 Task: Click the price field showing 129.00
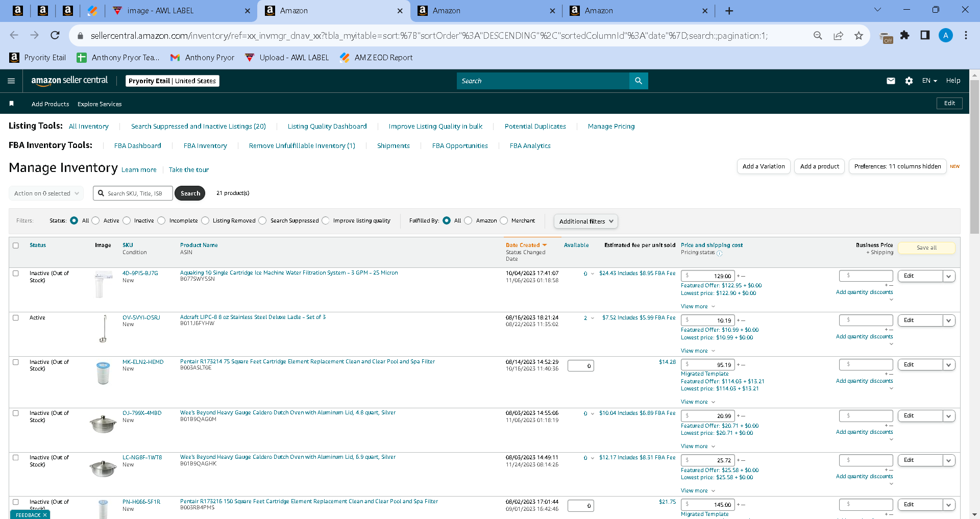click(x=708, y=276)
